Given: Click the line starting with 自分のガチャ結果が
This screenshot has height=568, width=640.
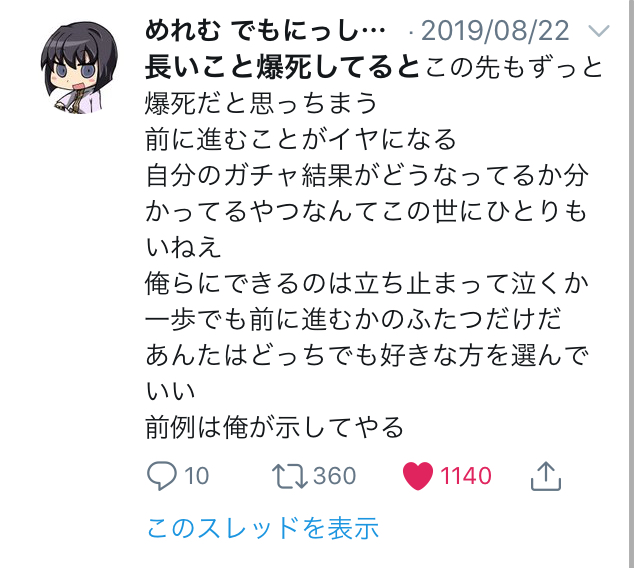Looking at the screenshot, I should 367,175.
